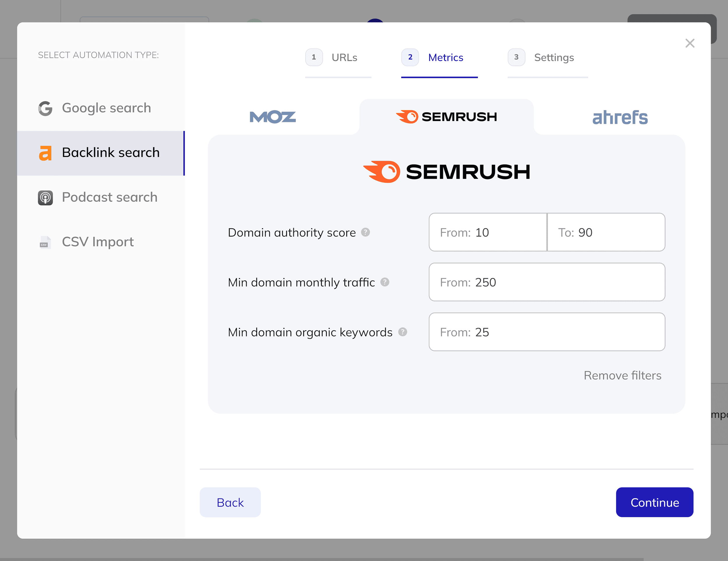Open the Min domain monthly traffic help tooltip
Screen dimensions: 728x561
(x=385, y=282)
